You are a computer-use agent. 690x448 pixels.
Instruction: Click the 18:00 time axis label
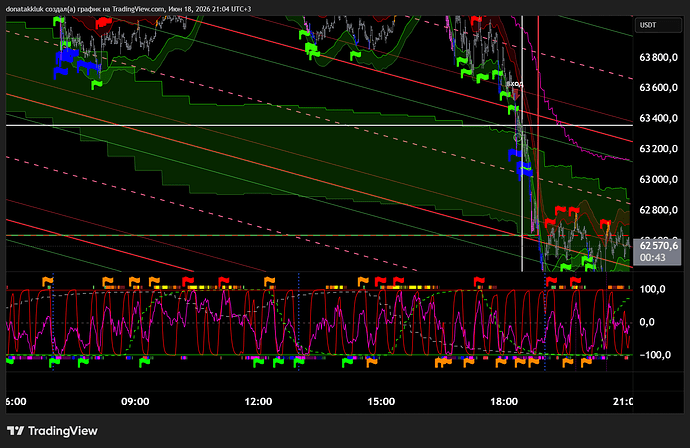coord(504,401)
